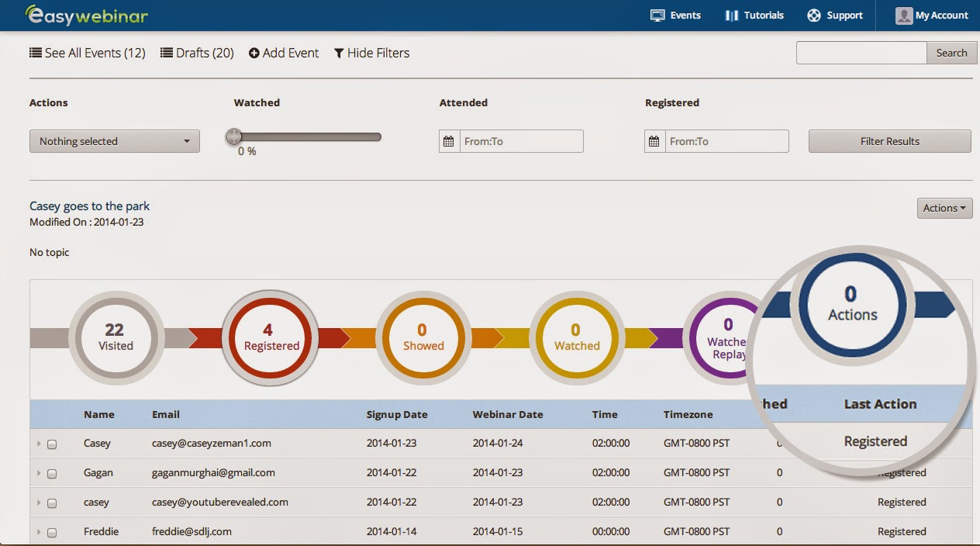
Task: Click the plus icon beside Add Event
Action: point(254,53)
